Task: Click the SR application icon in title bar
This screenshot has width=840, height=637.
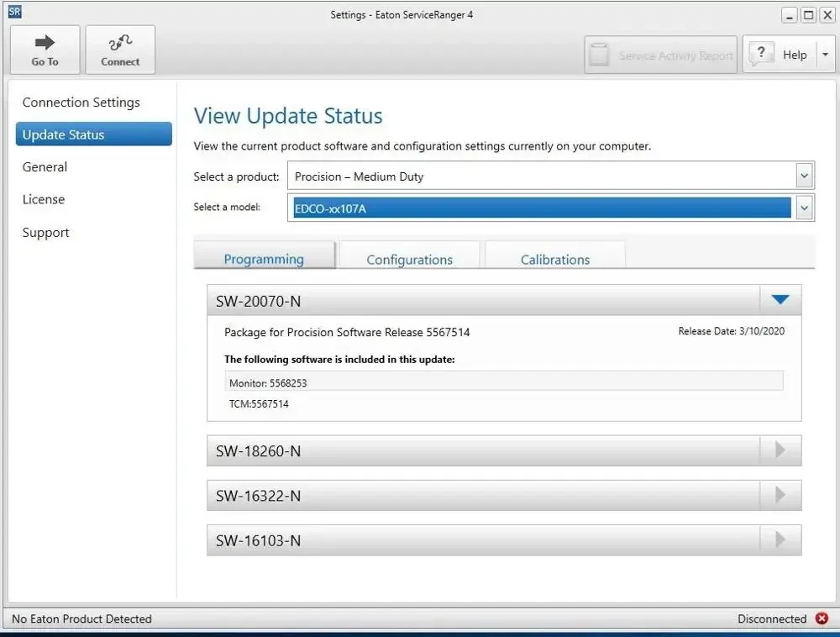Action: tap(14, 12)
